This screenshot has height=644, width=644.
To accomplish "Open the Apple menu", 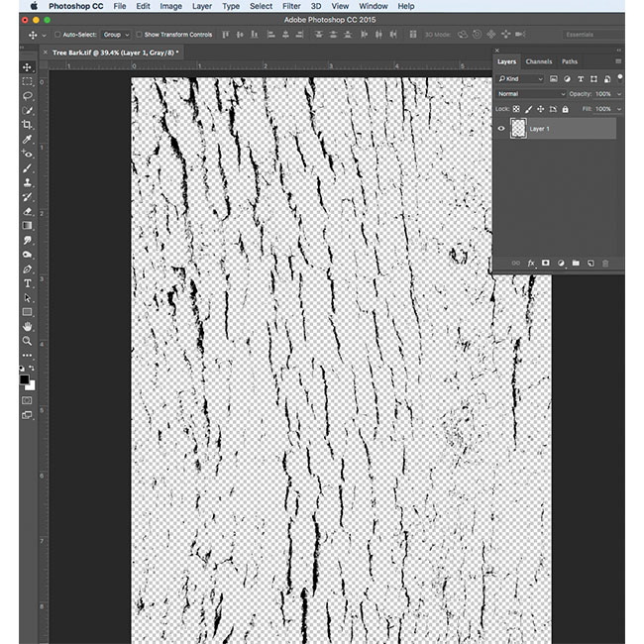I will pos(34,6).
